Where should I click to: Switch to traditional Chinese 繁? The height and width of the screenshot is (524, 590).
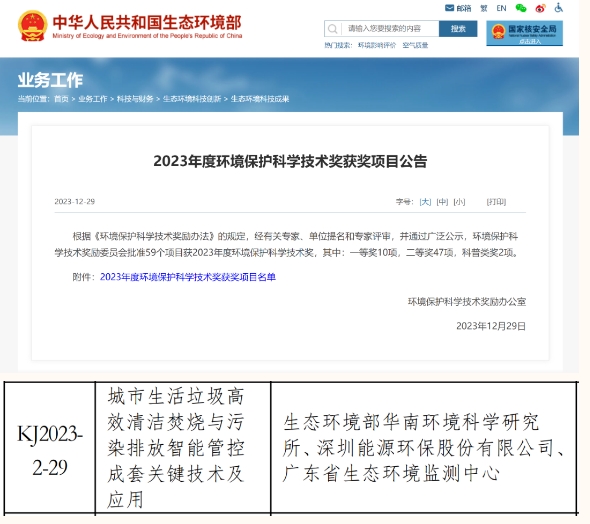(484, 8)
